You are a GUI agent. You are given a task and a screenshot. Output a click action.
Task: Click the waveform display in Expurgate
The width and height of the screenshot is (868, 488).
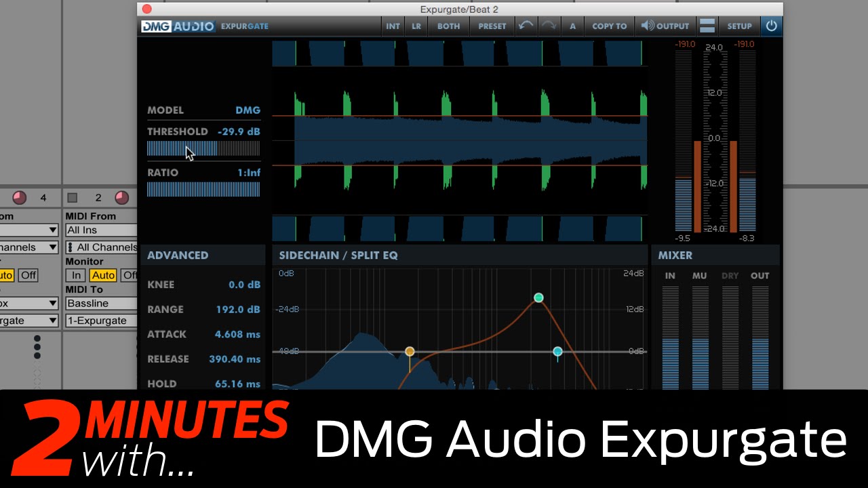coord(460,140)
